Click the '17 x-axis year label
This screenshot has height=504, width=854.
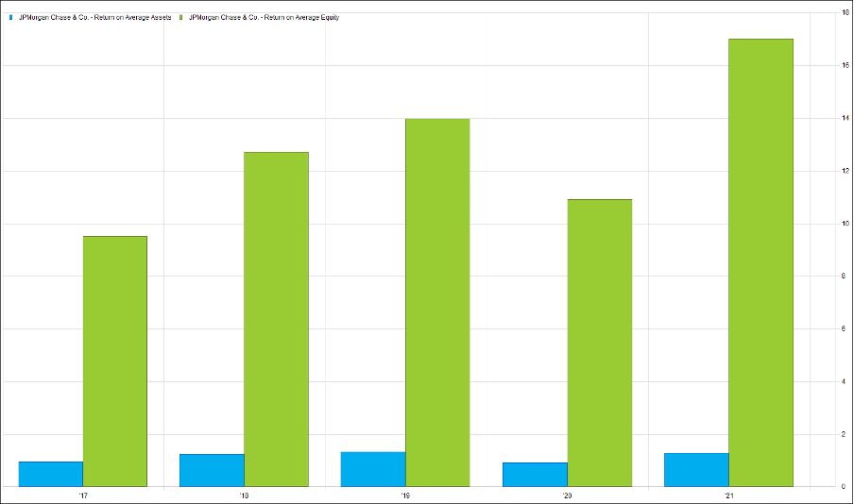coord(83,495)
